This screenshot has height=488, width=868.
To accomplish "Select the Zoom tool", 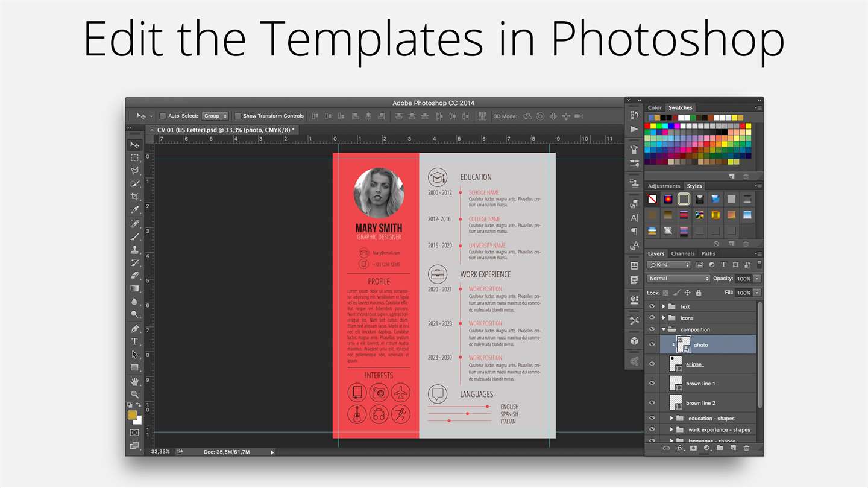I will pos(134,395).
